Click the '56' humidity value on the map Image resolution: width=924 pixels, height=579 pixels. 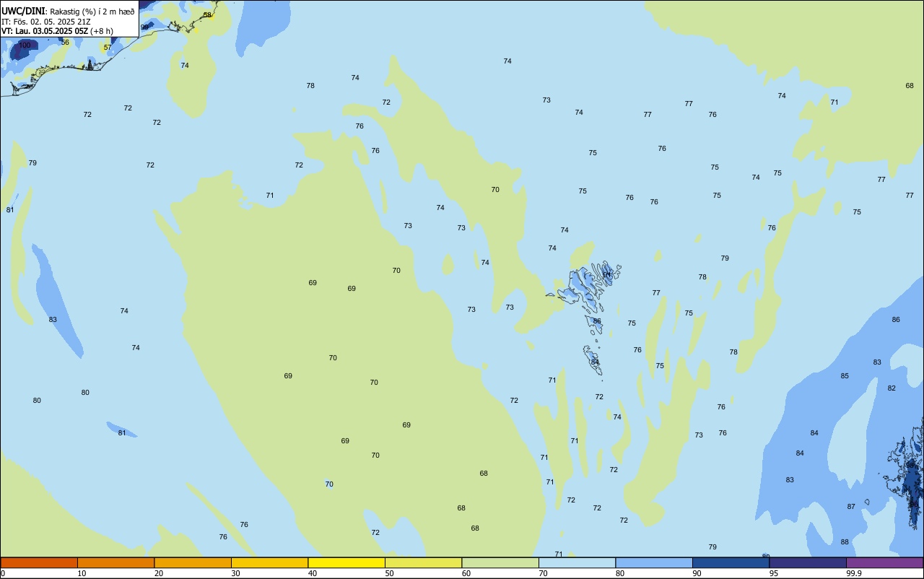coord(65,43)
